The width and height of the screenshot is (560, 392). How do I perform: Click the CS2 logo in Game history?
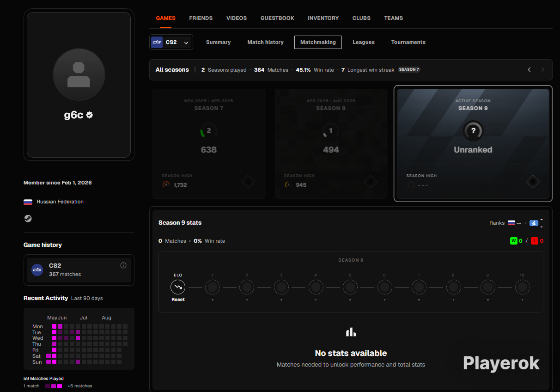click(x=37, y=270)
